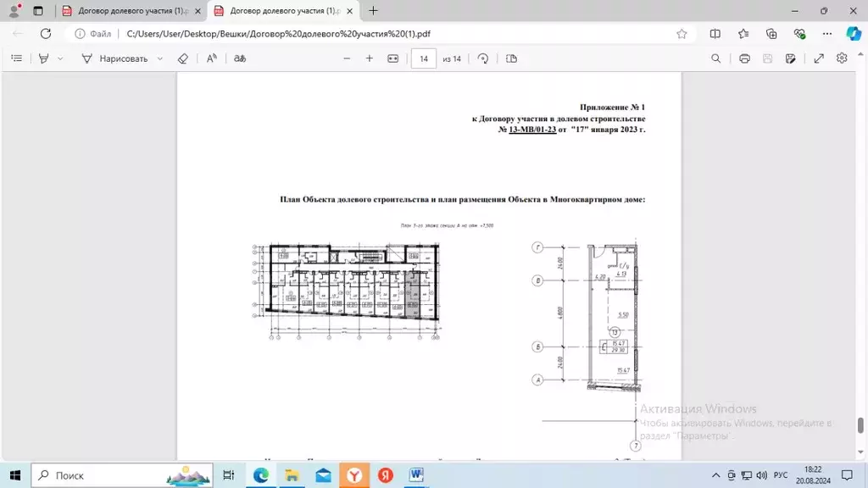The width and height of the screenshot is (868, 488).
Task: Click the page number input field
Action: point(423,58)
